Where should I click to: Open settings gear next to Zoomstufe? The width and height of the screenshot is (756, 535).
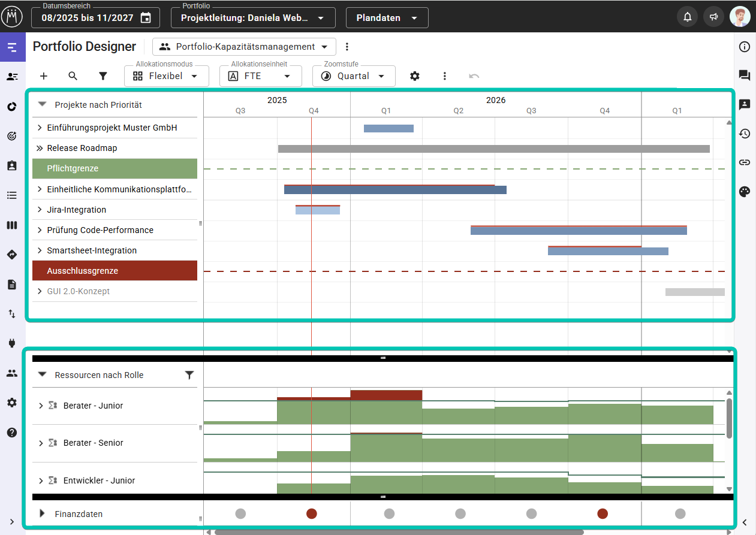(x=414, y=76)
